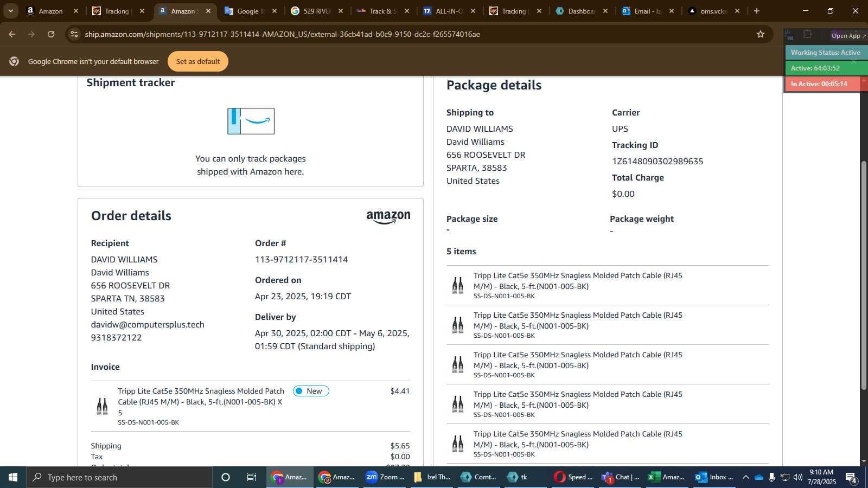Click the taskbar search box
The height and width of the screenshot is (488, 868).
pyautogui.click(x=119, y=477)
